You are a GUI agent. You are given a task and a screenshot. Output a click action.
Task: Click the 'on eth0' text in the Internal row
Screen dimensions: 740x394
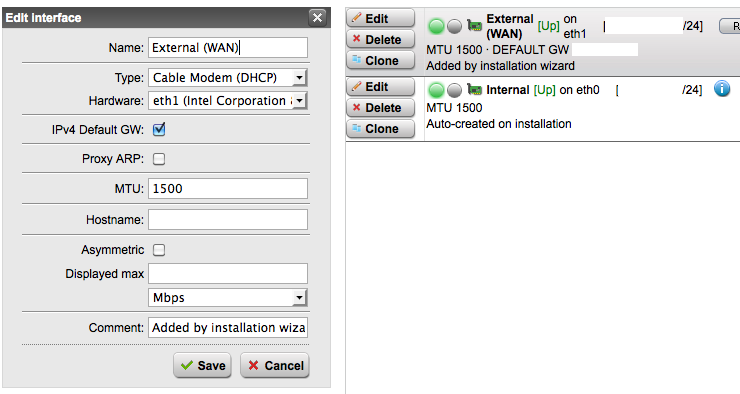coord(579,90)
